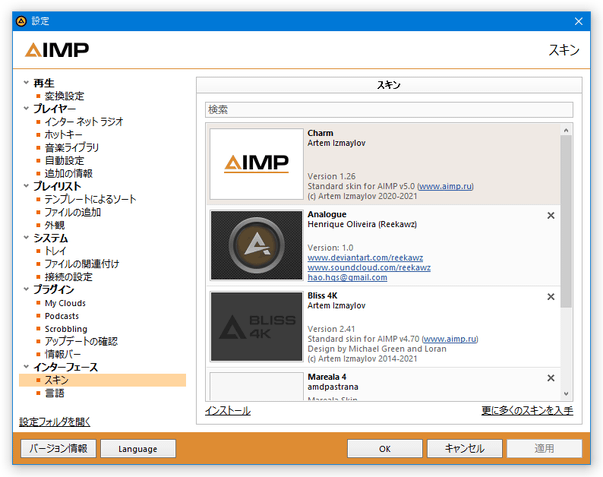Click the 設定フォルダを開く link

pyautogui.click(x=55, y=422)
